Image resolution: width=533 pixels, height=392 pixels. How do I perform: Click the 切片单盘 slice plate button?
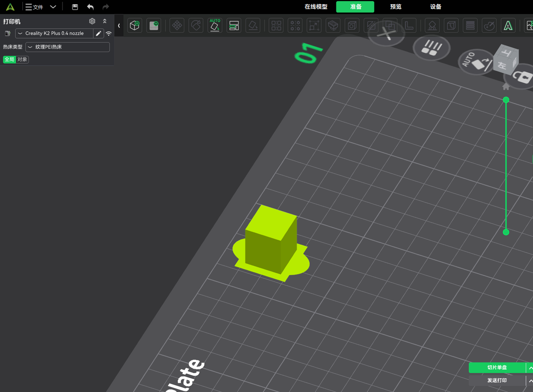pyautogui.click(x=497, y=368)
